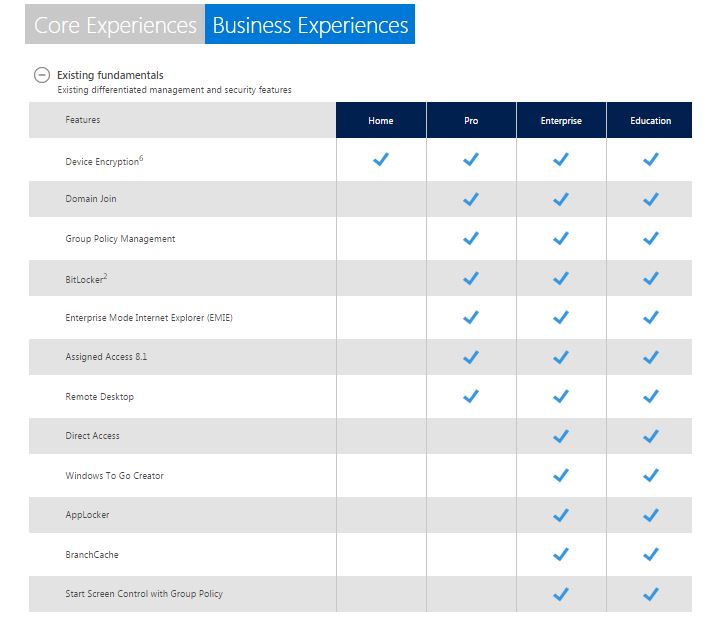Click Start Screen Control with Group Policy
Image resolution: width=717 pixels, height=619 pixels.
tap(144, 594)
